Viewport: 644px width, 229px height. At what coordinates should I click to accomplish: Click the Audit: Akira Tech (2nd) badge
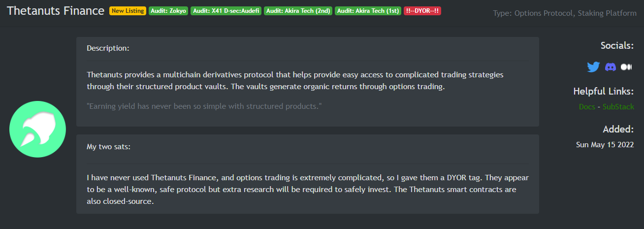point(298,11)
